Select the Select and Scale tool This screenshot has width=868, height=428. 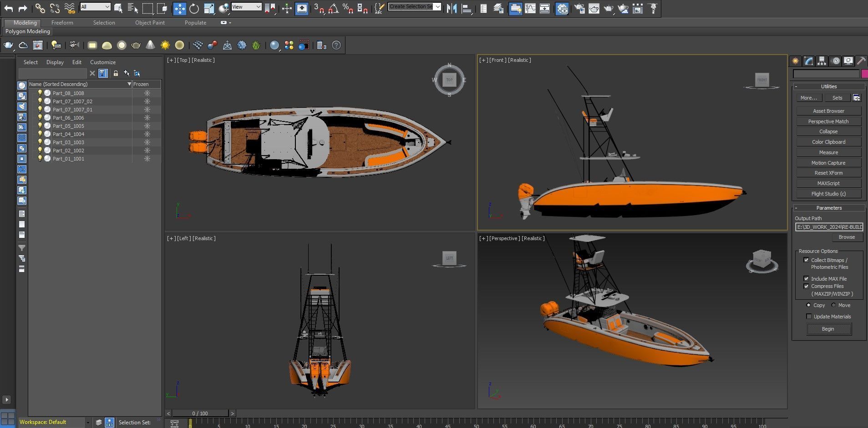point(209,8)
